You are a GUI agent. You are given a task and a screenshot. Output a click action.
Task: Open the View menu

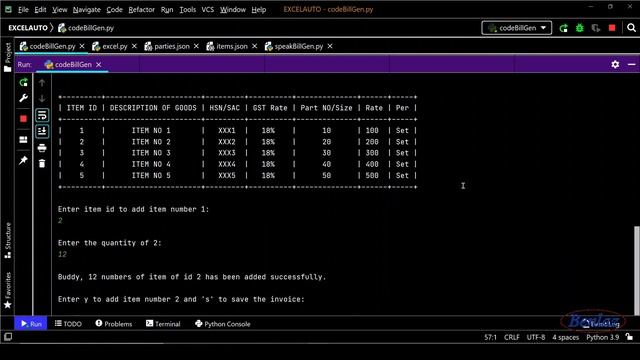[x=59, y=9]
